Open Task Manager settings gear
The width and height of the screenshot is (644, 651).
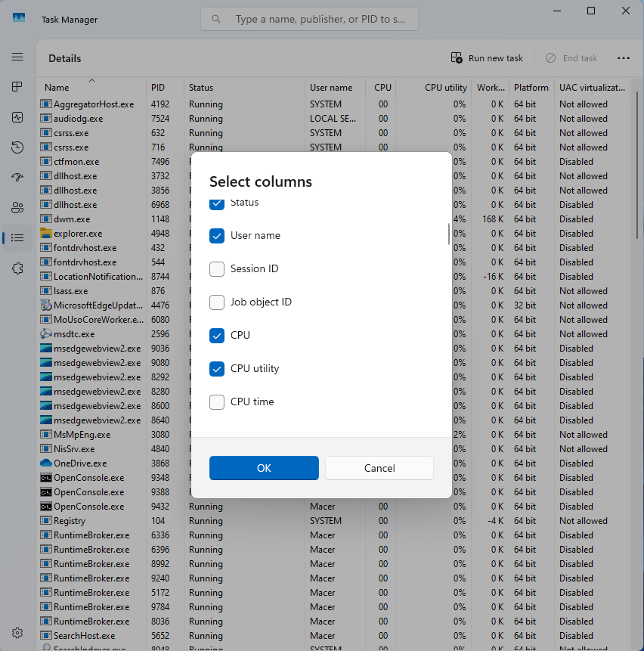[17, 633]
